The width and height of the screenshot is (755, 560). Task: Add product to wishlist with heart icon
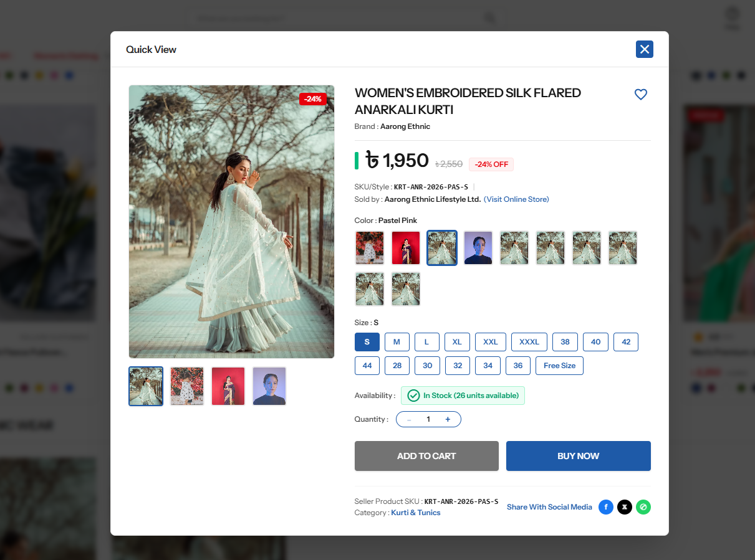pyautogui.click(x=641, y=94)
